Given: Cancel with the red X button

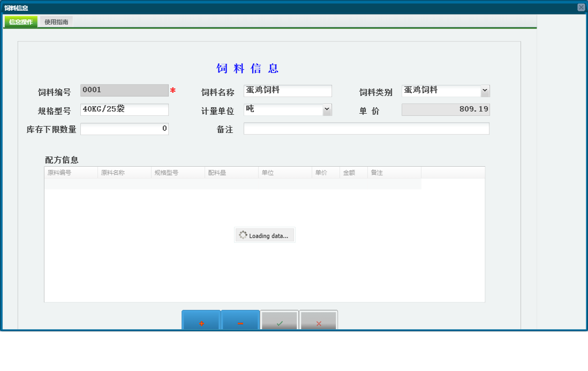Looking at the screenshot, I should point(319,321).
